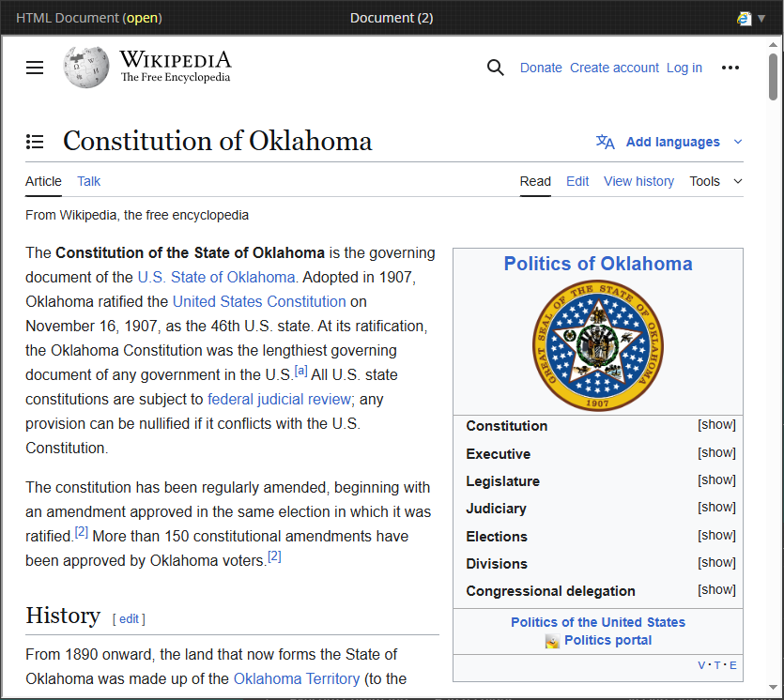
Task: Click the Politics of Oklahoma heading link
Action: (x=597, y=264)
